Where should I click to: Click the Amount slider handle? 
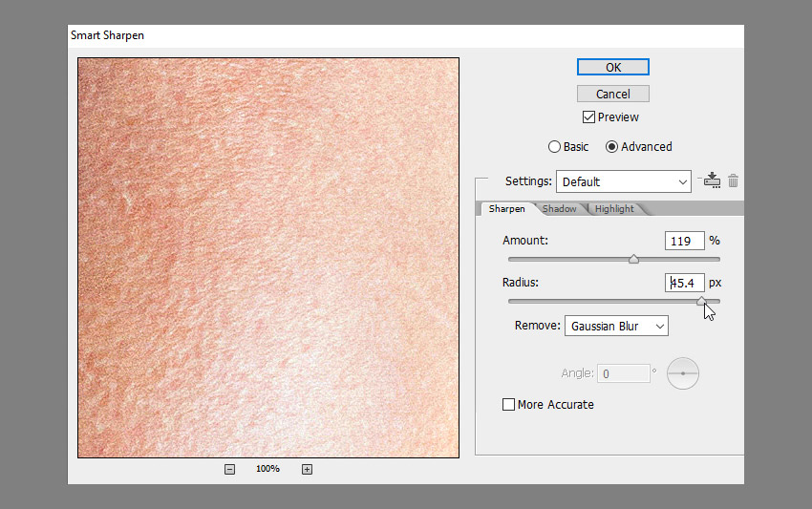634,259
